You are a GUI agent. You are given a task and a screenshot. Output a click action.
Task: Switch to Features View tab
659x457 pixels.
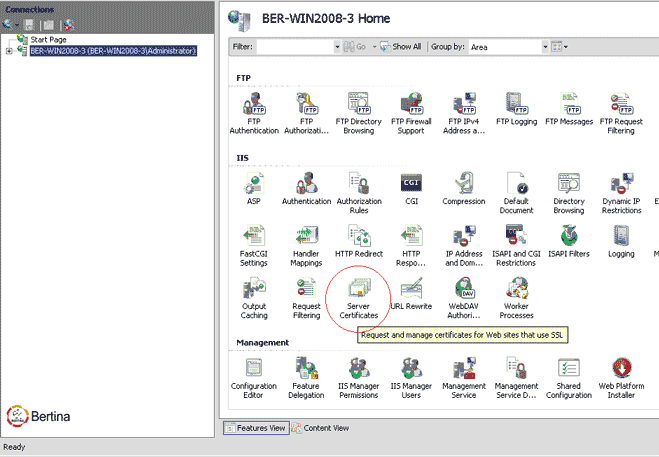pos(256,428)
